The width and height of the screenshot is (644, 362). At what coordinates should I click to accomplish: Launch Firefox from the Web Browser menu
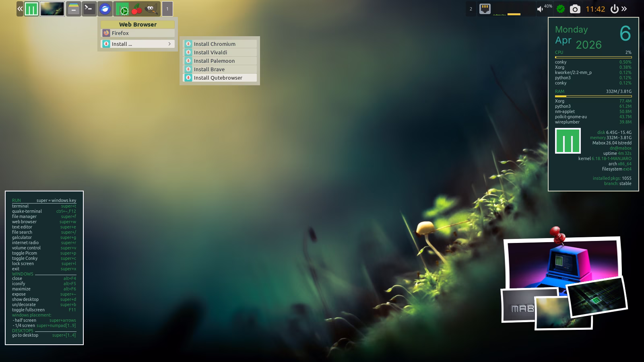(x=138, y=33)
